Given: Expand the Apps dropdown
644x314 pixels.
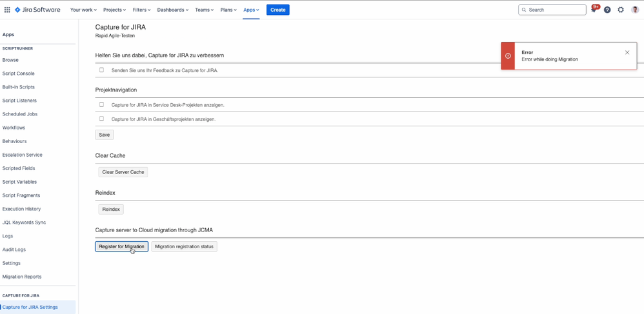Looking at the screenshot, I should [x=251, y=10].
